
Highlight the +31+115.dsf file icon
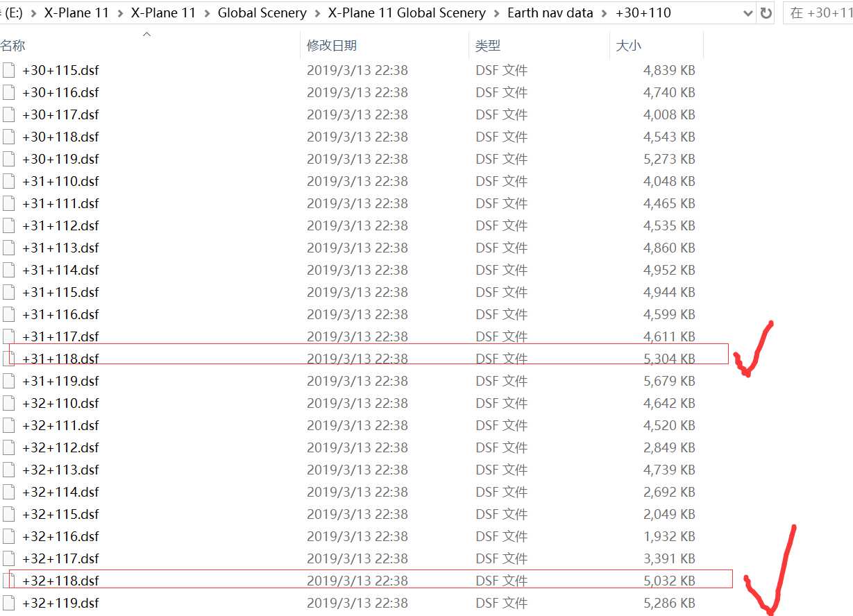tap(8, 292)
